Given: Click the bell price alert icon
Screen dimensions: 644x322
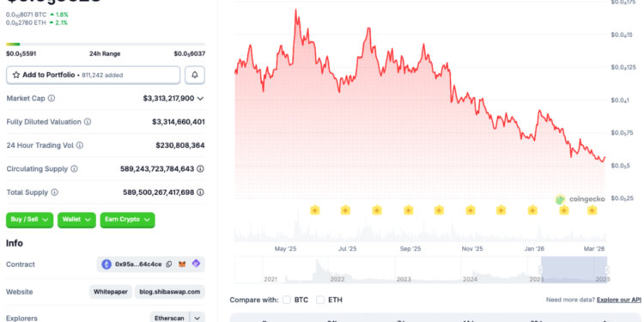Looking at the screenshot, I should [x=195, y=76].
